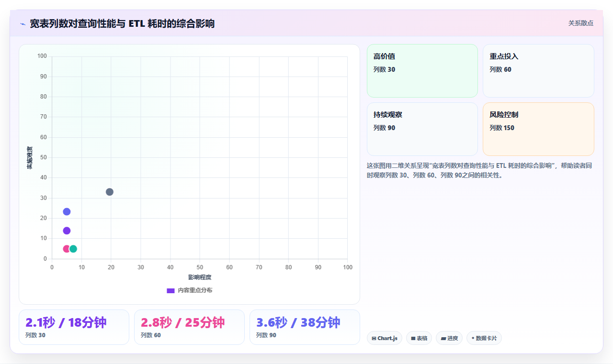The height and width of the screenshot is (364, 613).
Task: Click the Chart.js tag chip
Action: click(385, 338)
